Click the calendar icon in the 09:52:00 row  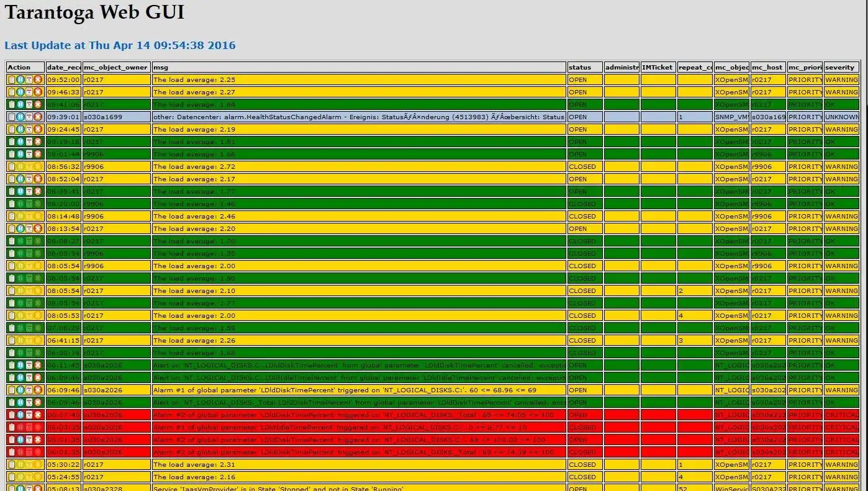(29, 79)
